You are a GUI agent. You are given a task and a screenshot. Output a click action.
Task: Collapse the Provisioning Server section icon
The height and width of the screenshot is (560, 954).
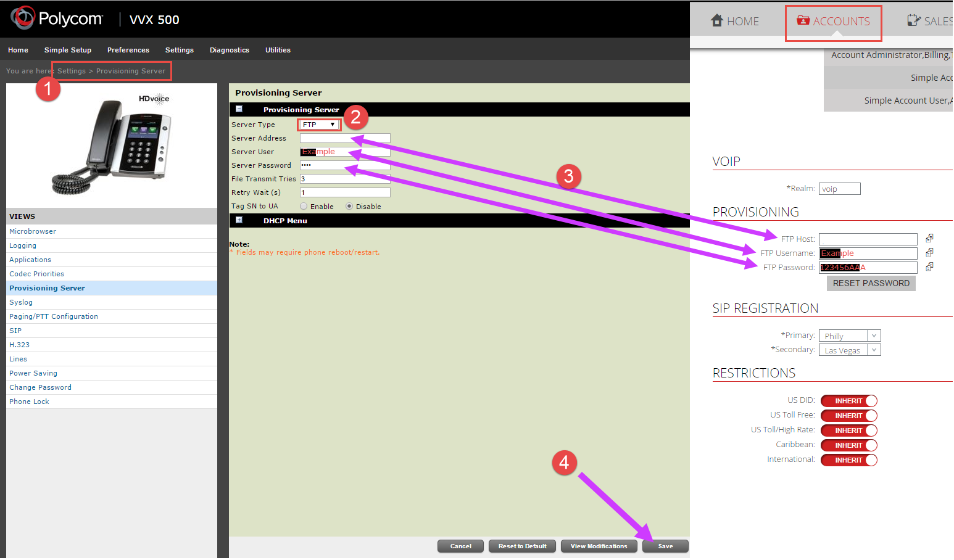pyautogui.click(x=239, y=109)
